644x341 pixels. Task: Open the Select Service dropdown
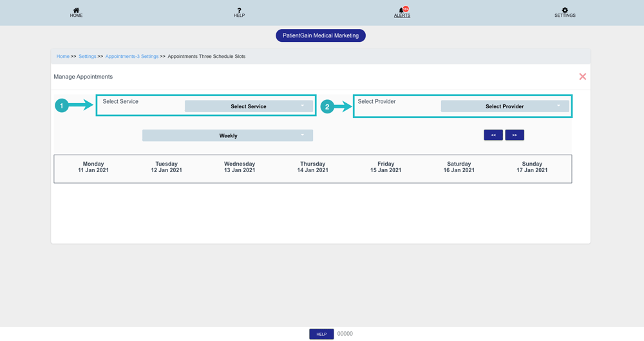click(249, 106)
